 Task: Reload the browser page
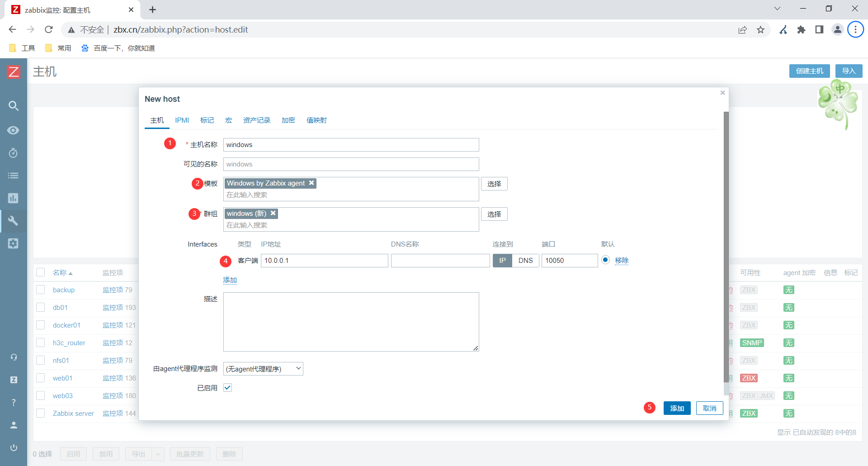pyautogui.click(x=49, y=29)
